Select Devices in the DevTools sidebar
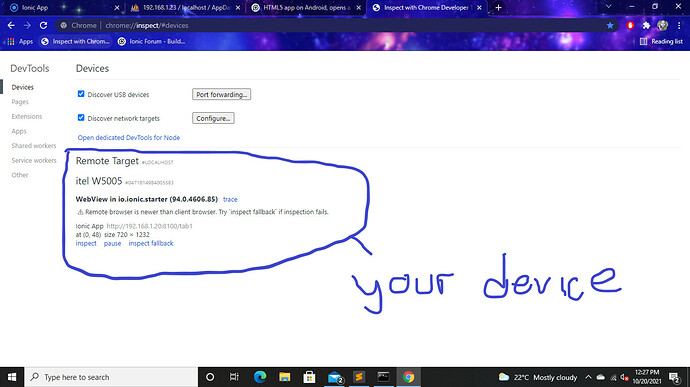Image resolution: width=690 pixels, height=387 pixels. click(x=22, y=87)
